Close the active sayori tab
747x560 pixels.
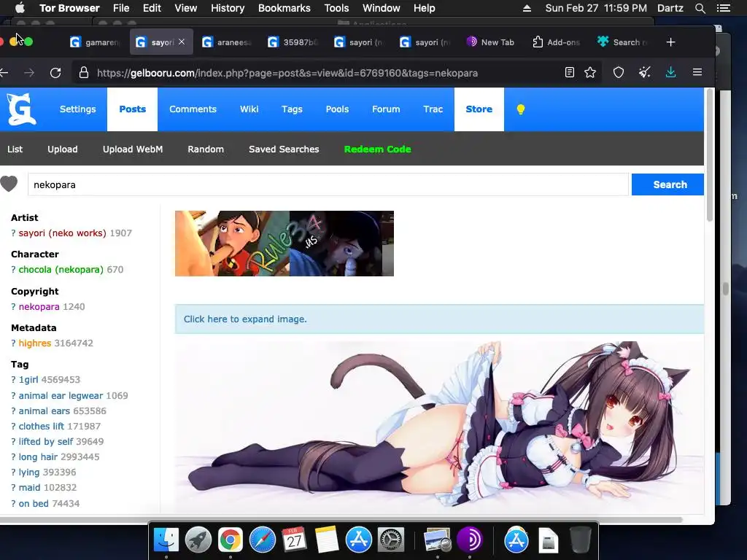coord(182,42)
